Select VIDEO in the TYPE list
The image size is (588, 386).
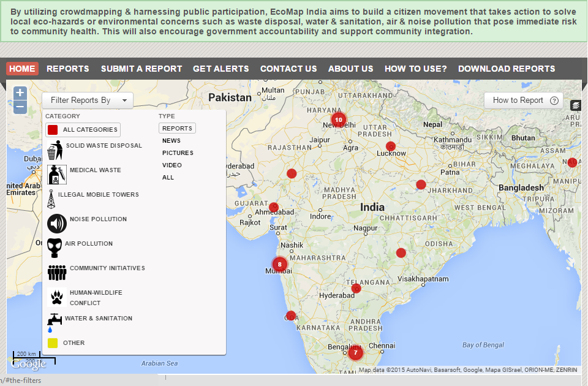point(172,165)
